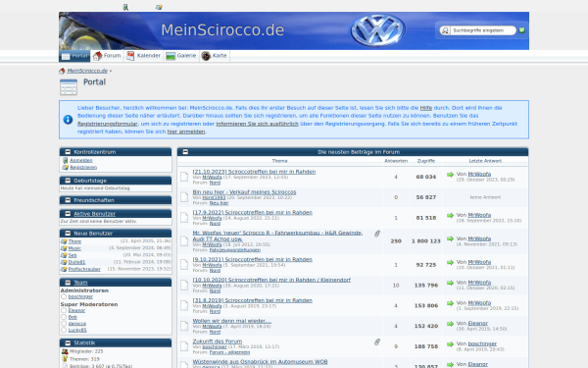The width and height of the screenshot is (588, 368).
Task: Open the Karte navigation tab
Action: pos(214,56)
